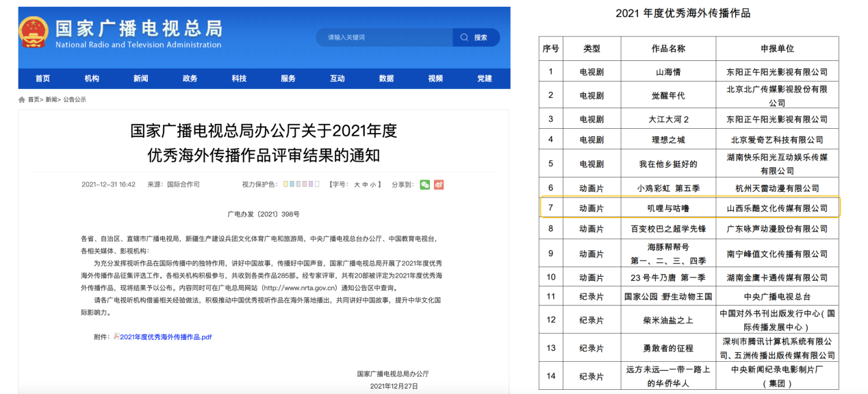Open the 2021年度优秀海外传播作品.pdf attachment link
Image resolution: width=868 pixels, height=394 pixels.
[x=166, y=337]
